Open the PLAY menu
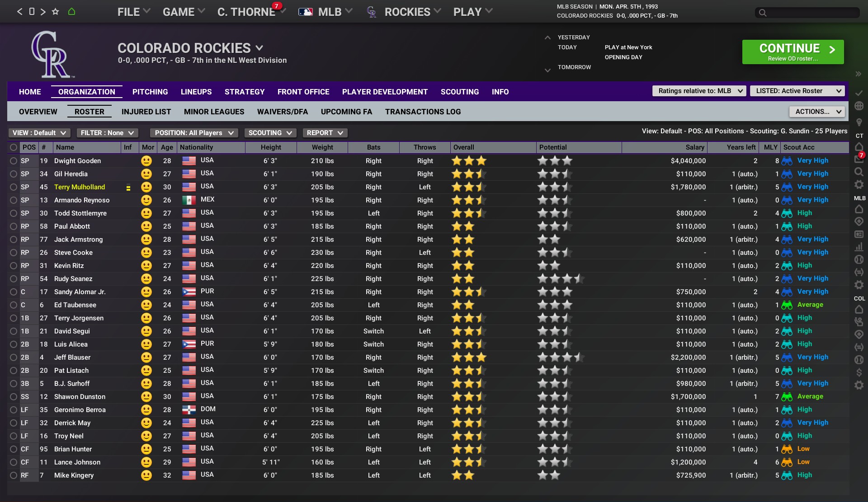 pos(472,12)
